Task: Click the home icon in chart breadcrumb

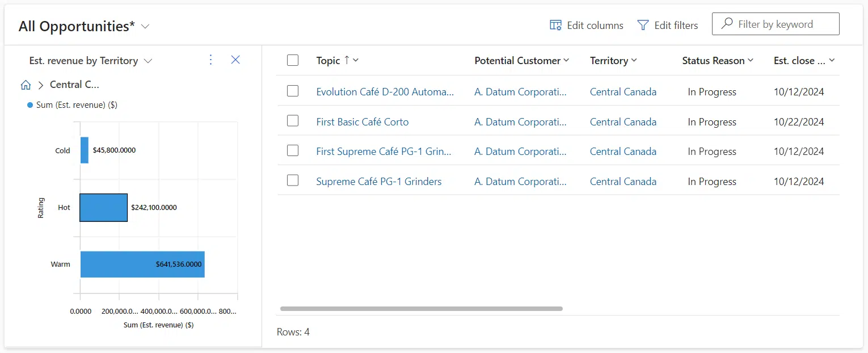Action: [x=26, y=84]
